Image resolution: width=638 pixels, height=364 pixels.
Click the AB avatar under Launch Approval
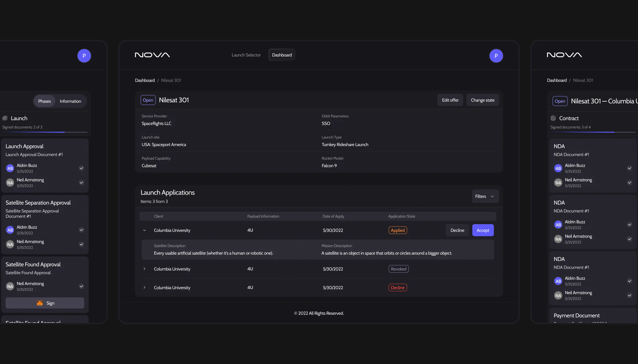pos(10,168)
